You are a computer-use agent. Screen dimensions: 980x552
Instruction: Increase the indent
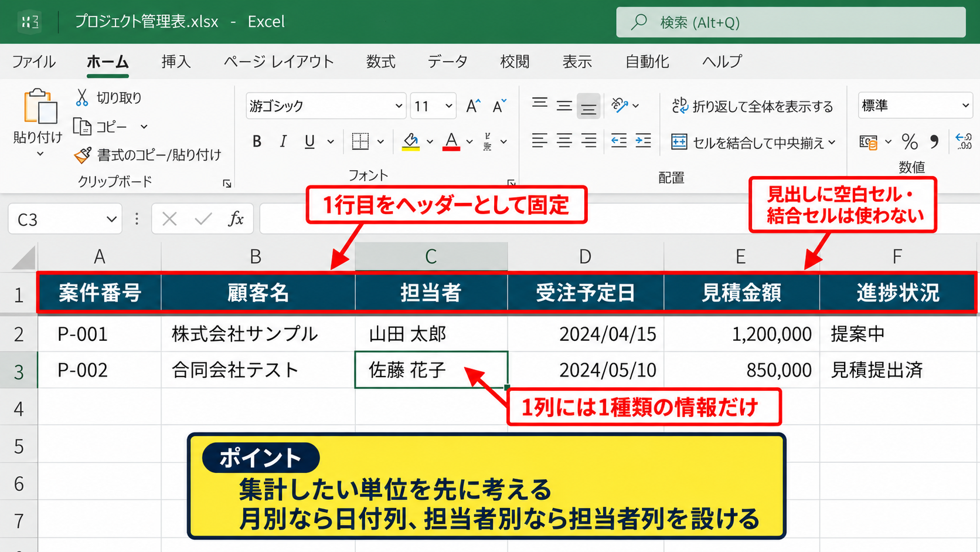coord(643,141)
